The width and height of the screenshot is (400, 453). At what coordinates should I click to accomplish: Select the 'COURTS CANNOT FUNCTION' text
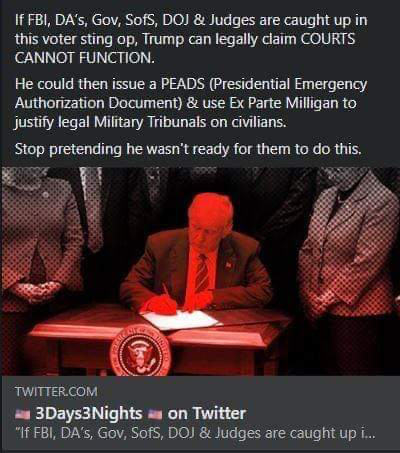pos(185,49)
